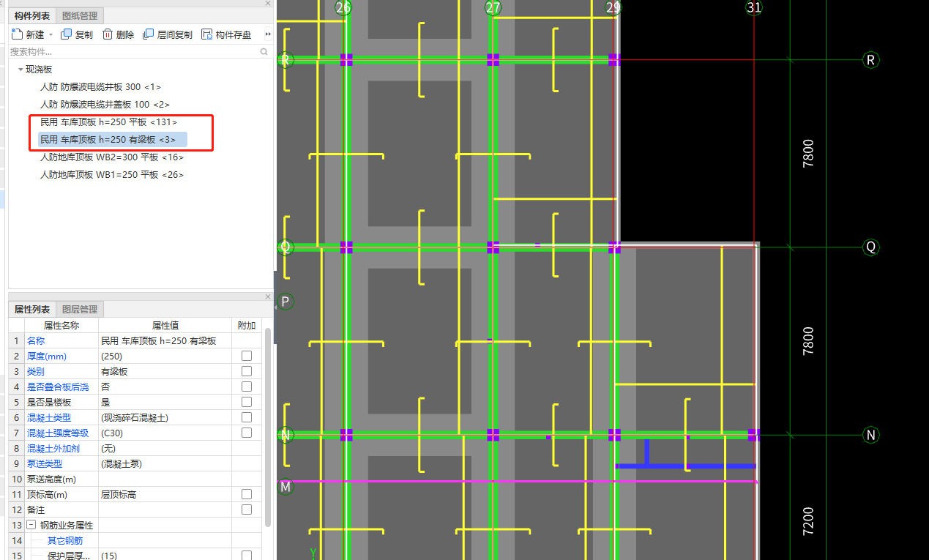The width and height of the screenshot is (929, 560).
Task: Toggle the 混凝土强度等级 附加 checkbox
Action: (x=247, y=433)
